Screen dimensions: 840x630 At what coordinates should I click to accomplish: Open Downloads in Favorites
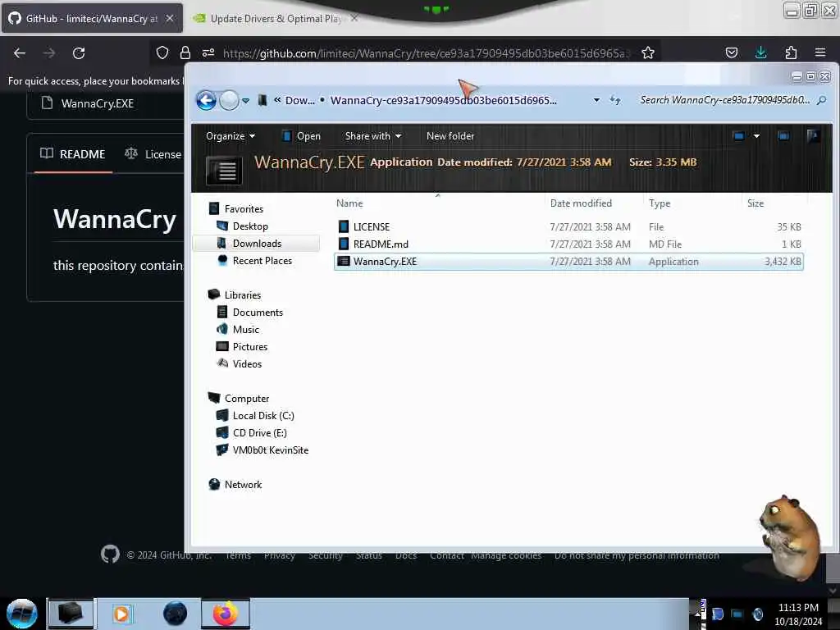pyautogui.click(x=257, y=243)
